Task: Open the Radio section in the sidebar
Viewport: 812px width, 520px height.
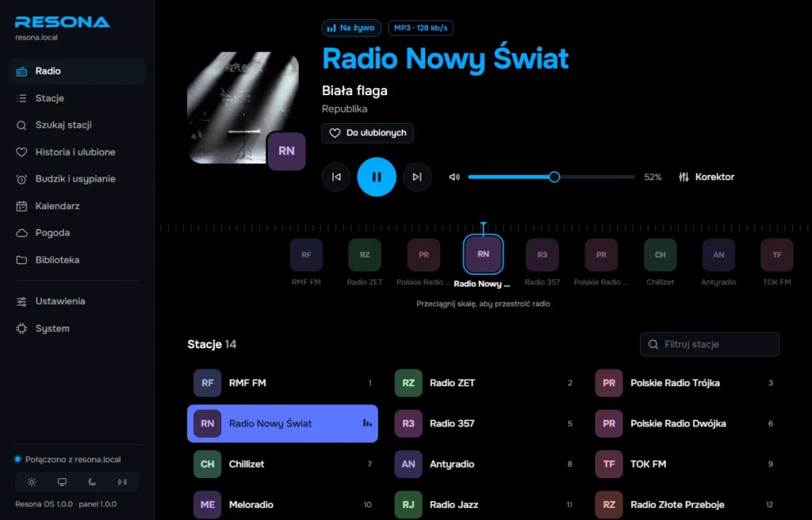Action: 77,71
